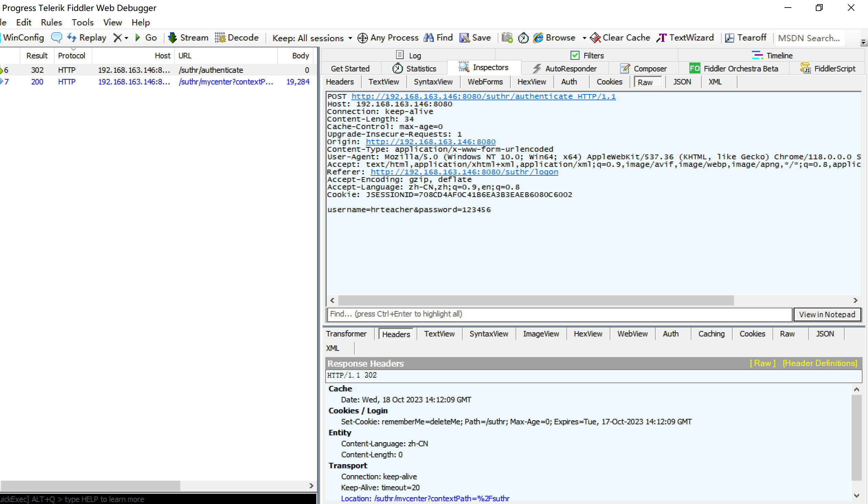Screen dimensions: 868x504
Task: Click the Origin header URL link
Action: point(430,142)
